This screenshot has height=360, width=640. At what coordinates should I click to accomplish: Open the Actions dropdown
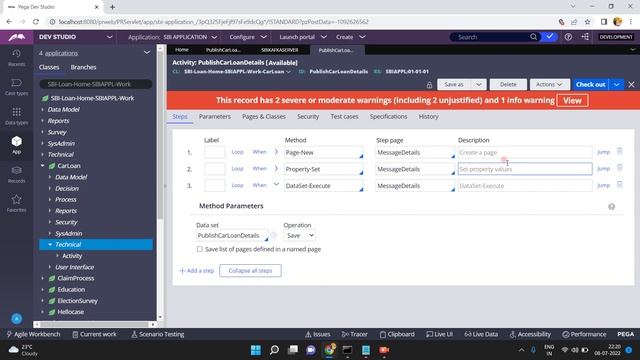[549, 84]
